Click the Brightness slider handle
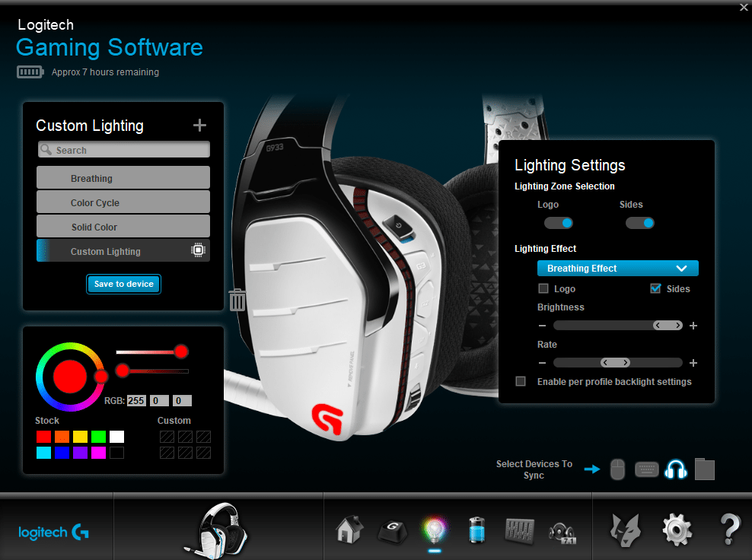Viewport: 752px width, 560px height. click(668, 326)
